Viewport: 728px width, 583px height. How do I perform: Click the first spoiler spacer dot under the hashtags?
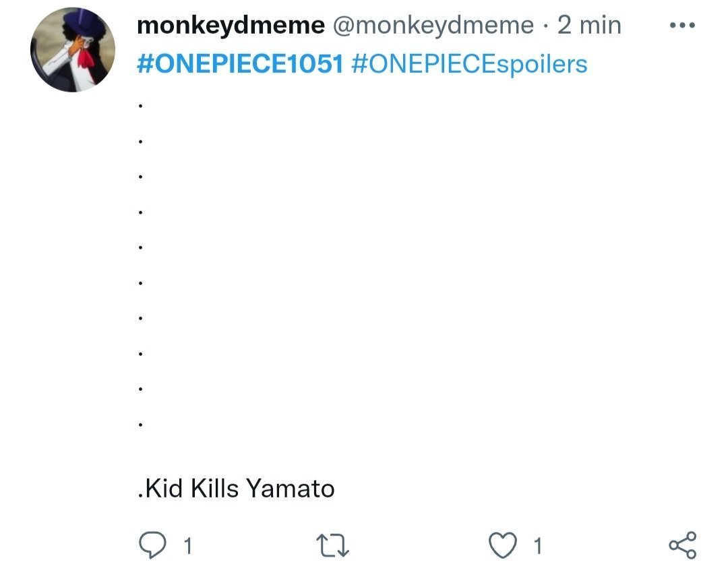(140, 106)
